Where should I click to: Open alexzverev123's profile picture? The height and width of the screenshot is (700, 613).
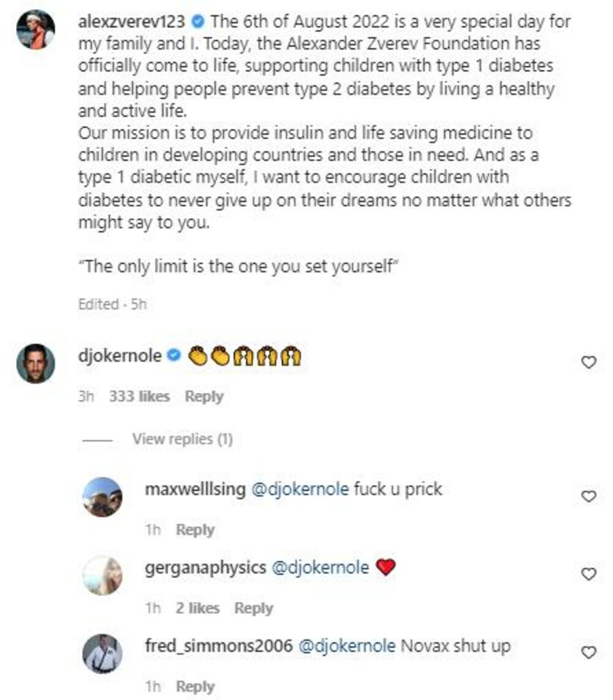tap(36, 30)
